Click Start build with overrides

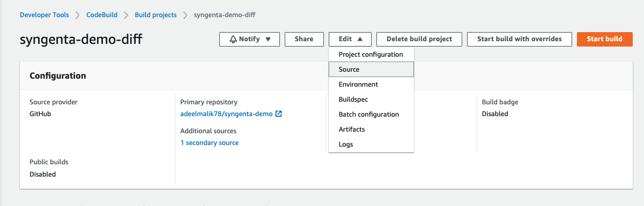tap(520, 39)
